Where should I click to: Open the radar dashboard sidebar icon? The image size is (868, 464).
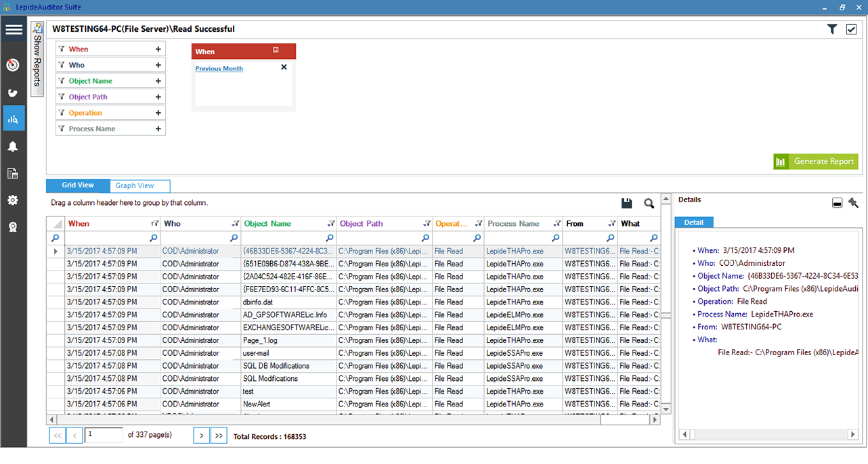coord(13,65)
